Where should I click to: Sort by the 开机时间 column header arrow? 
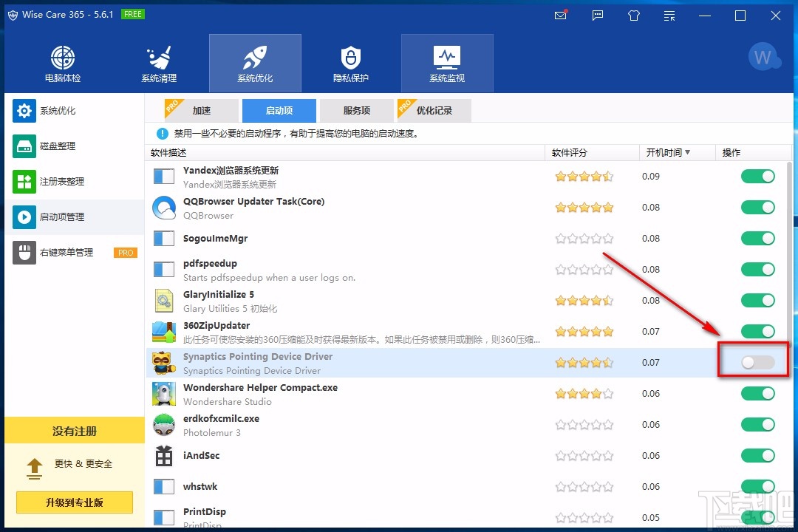pyautogui.click(x=688, y=153)
